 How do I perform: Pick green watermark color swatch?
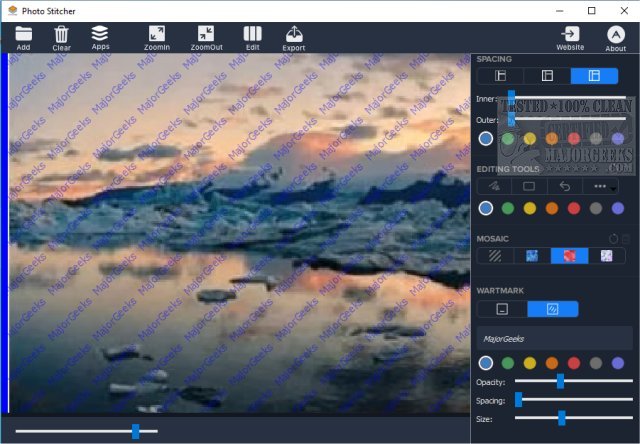[508, 363]
